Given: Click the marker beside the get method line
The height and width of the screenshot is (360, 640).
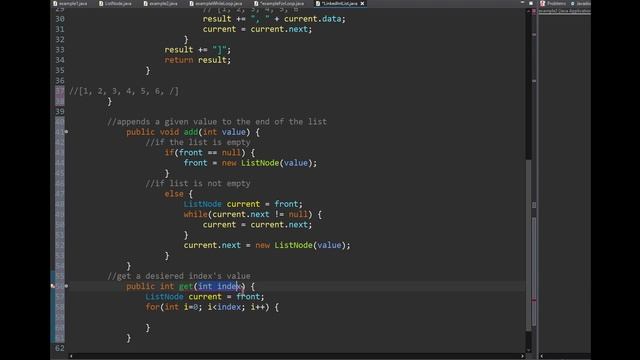Looking at the screenshot, I should pyautogui.click(x=53, y=286).
